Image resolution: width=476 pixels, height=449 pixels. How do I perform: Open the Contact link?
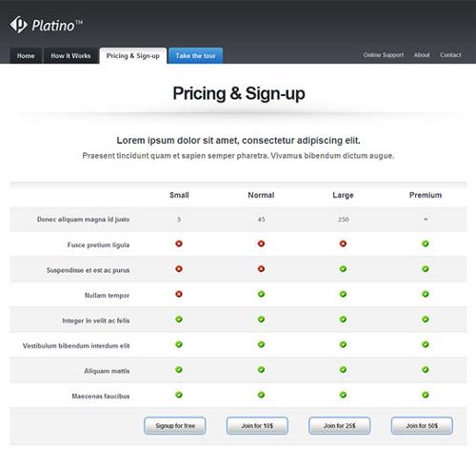point(450,55)
